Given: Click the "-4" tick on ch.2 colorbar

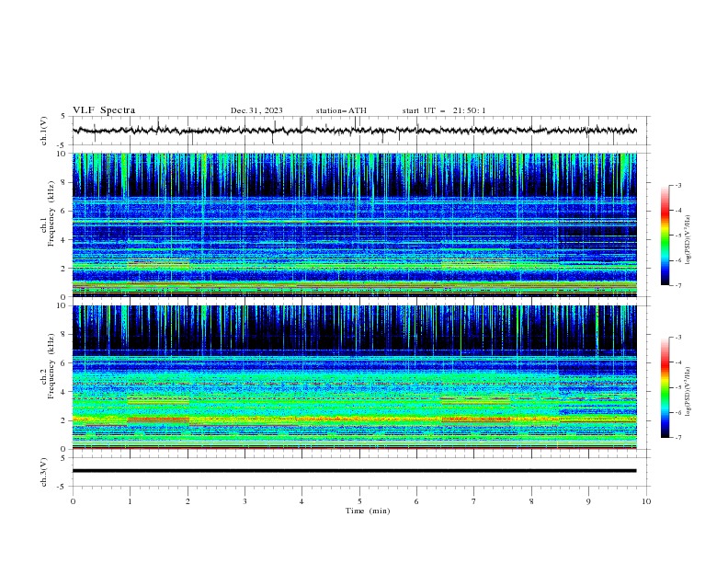Looking at the screenshot, I should 678,362.
